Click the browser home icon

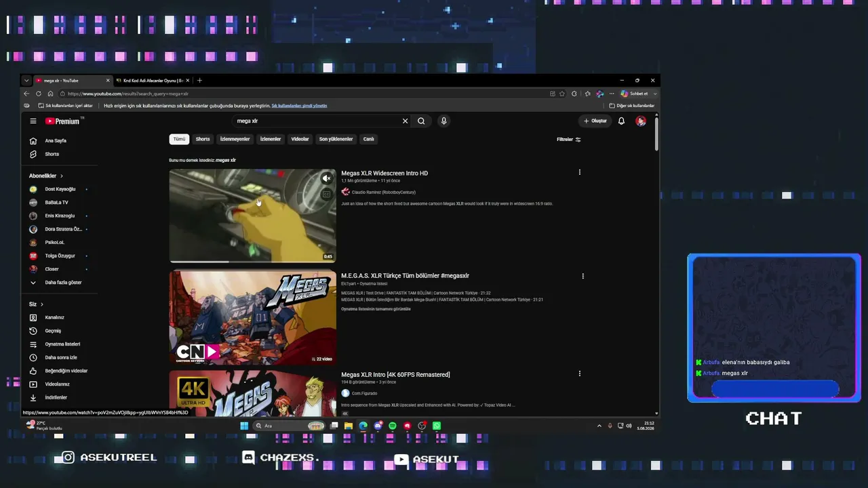coord(50,94)
